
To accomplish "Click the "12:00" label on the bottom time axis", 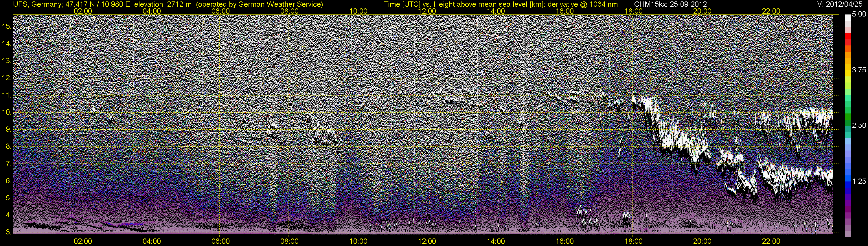I will coord(427,241).
